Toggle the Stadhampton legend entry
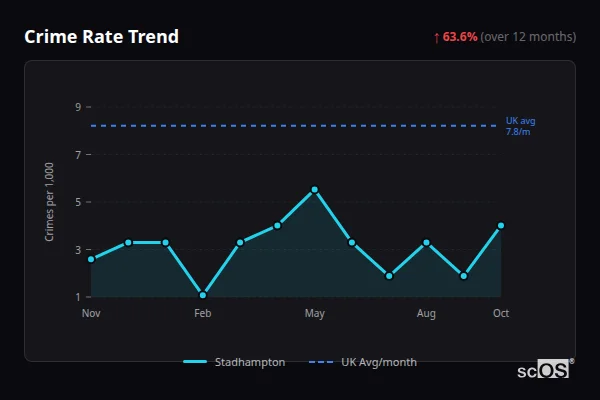600x400 pixels. click(234, 362)
